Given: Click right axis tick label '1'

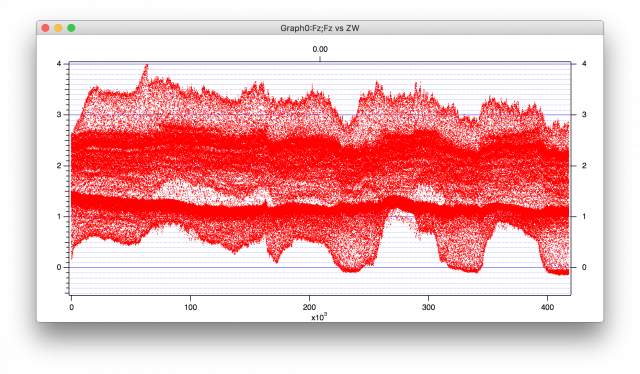Looking at the screenshot, I should 584,216.
